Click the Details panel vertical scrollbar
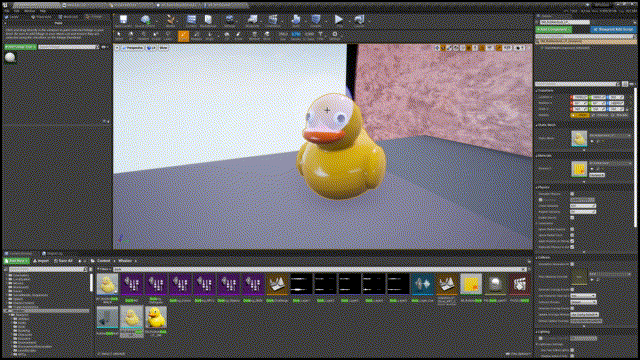640x360 pixels. (635, 157)
